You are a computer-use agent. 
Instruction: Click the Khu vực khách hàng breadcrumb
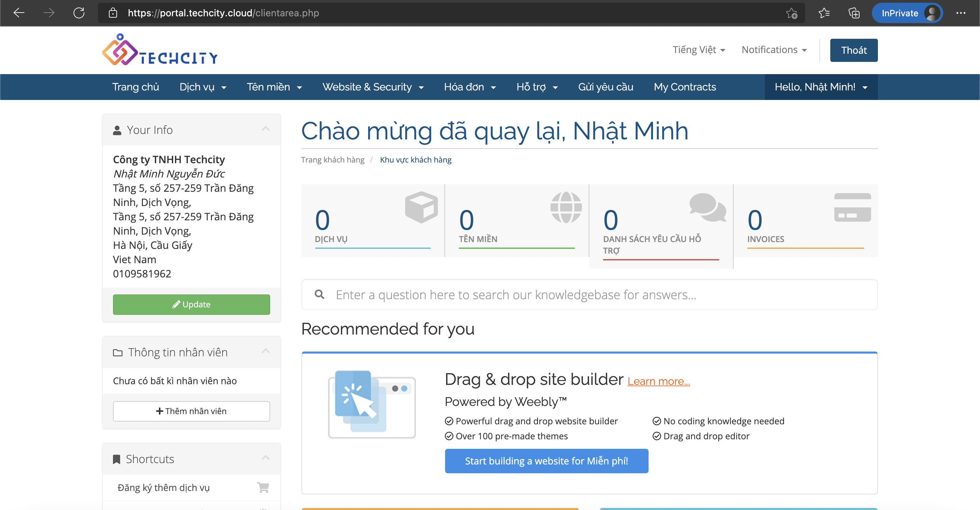[415, 159]
